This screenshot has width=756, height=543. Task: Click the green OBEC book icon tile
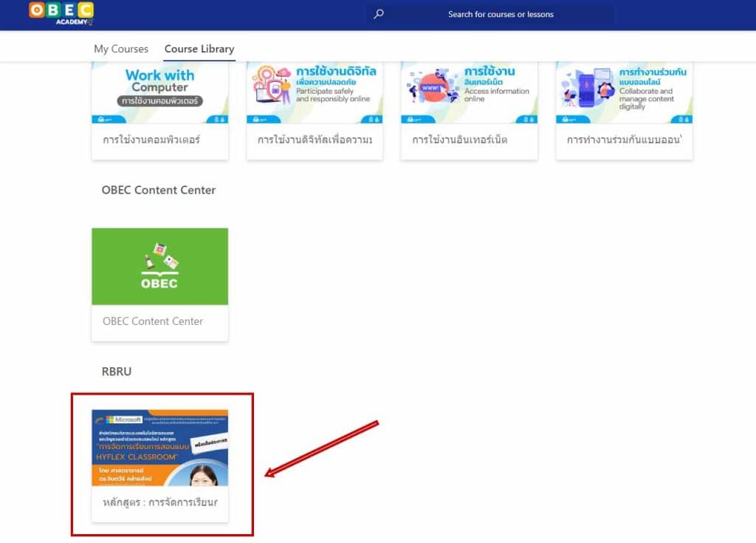(x=159, y=266)
